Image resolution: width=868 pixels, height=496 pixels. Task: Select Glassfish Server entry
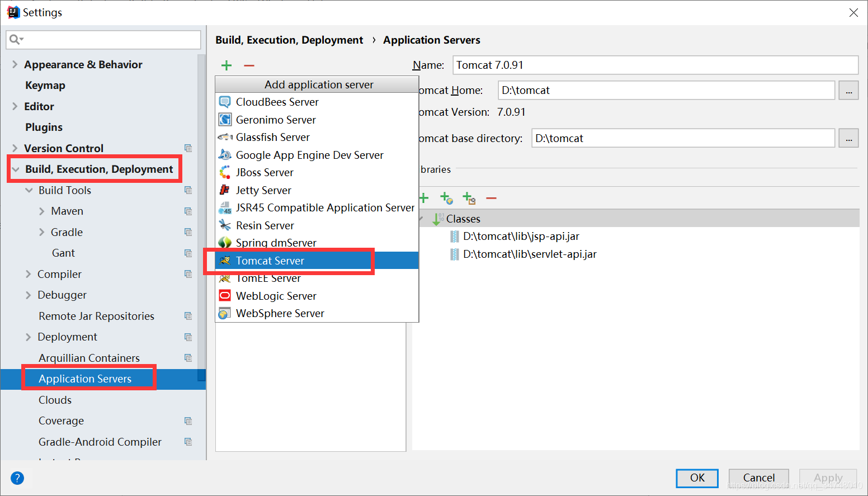tap(317, 137)
